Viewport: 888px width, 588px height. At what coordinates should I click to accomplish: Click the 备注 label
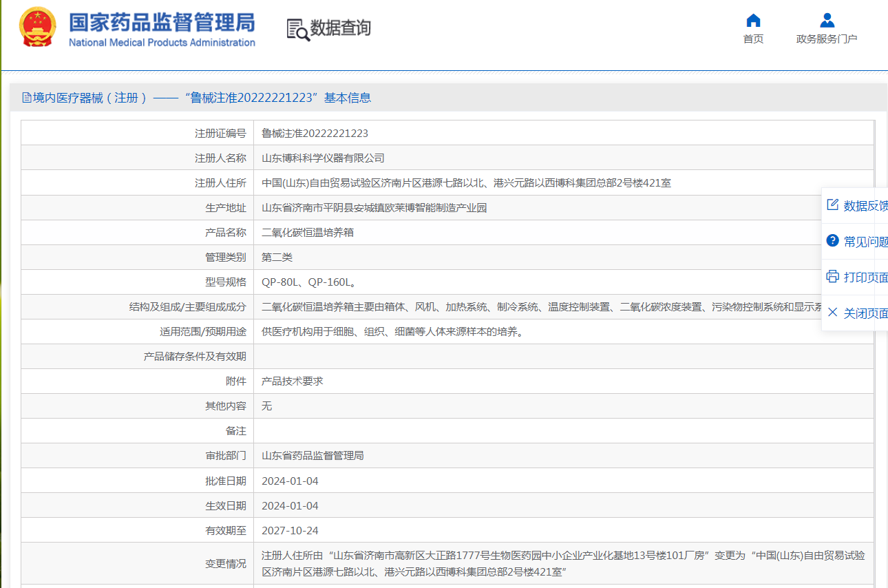[x=236, y=431]
